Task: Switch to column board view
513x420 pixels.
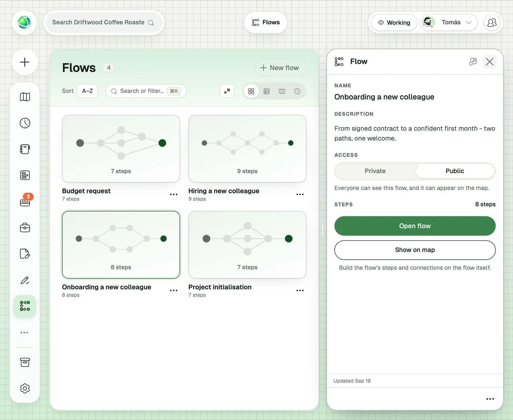Action: click(282, 91)
